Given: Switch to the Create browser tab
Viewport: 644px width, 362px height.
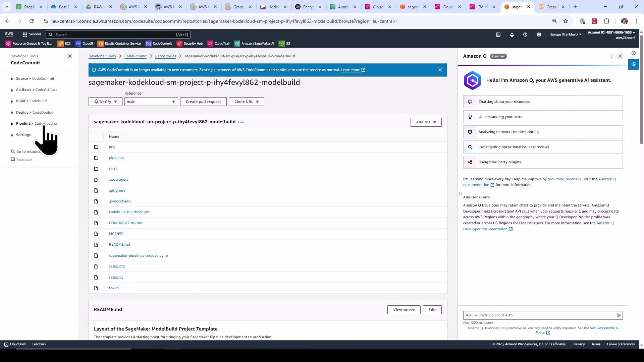Looking at the screenshot, I should [x=551, y=7].
